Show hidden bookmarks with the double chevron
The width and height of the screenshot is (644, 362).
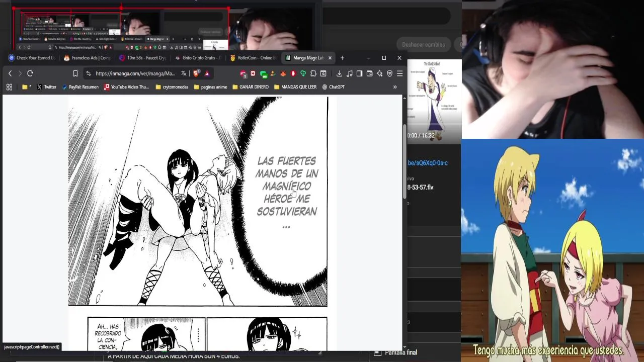tap(395, 87)
